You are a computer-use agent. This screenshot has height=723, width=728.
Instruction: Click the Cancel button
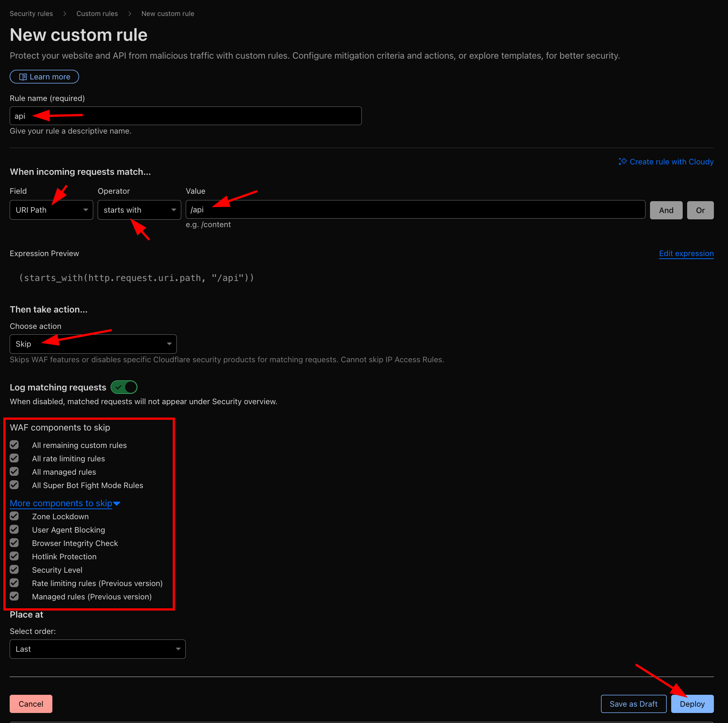pos(30,703)
